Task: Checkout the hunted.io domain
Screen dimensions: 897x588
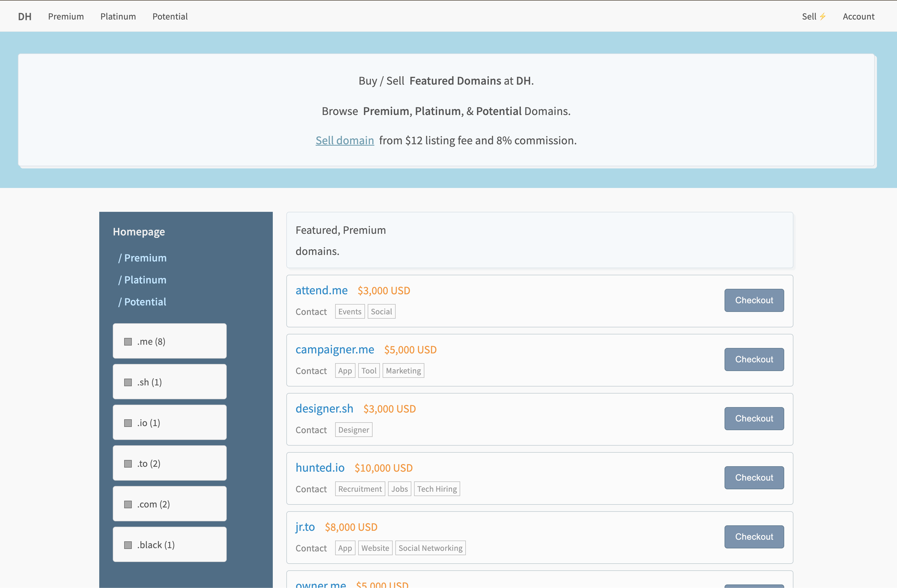Action: coord(754,477)
